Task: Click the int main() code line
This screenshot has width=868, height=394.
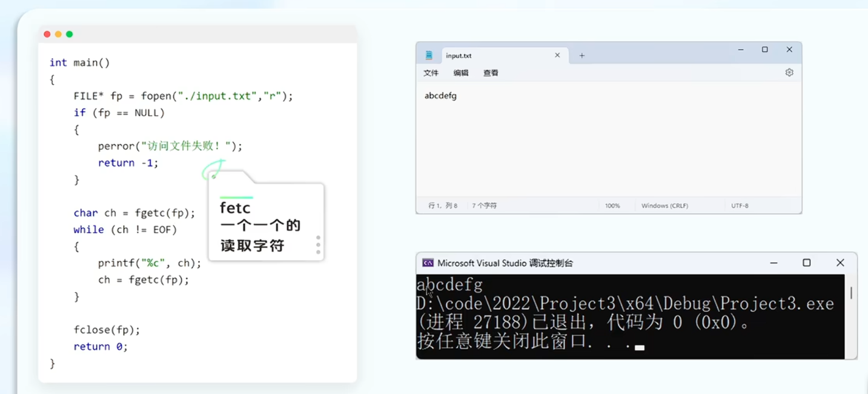Action: (x=79, y=62)
